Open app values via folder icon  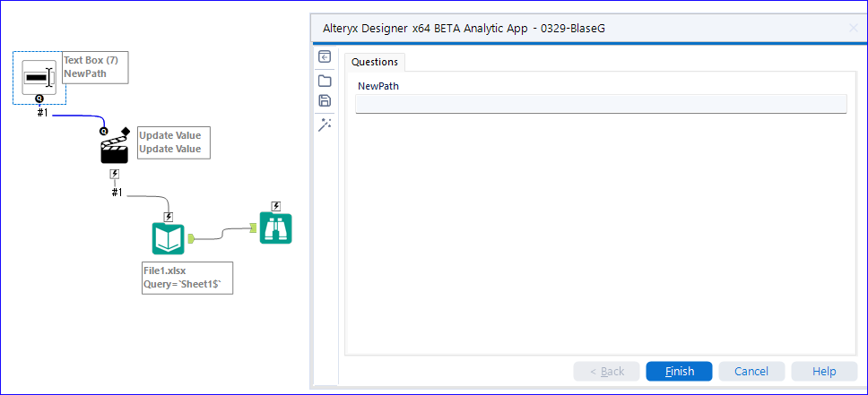pos(325,81)
